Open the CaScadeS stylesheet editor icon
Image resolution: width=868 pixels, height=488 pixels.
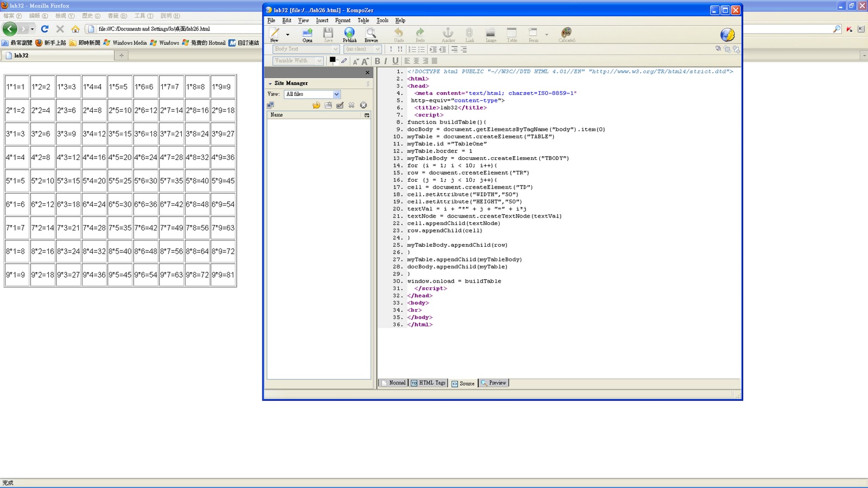pyautogui.click(x=567, y=35)
